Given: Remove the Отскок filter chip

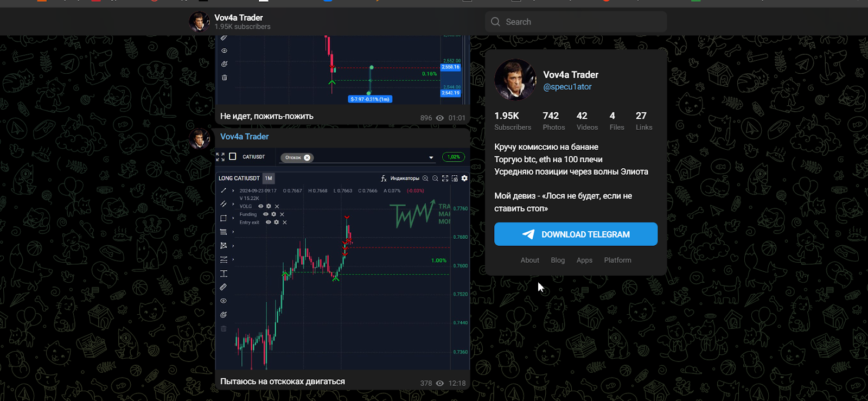Looking at the screenshot, I should pyautogui.click(x=307, y=158).
